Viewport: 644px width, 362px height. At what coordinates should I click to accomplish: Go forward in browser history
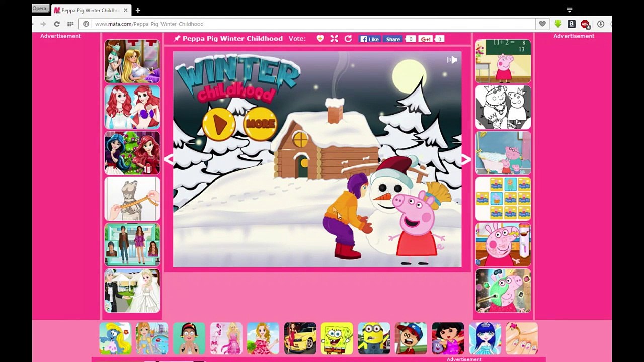[x=43, y=24]
